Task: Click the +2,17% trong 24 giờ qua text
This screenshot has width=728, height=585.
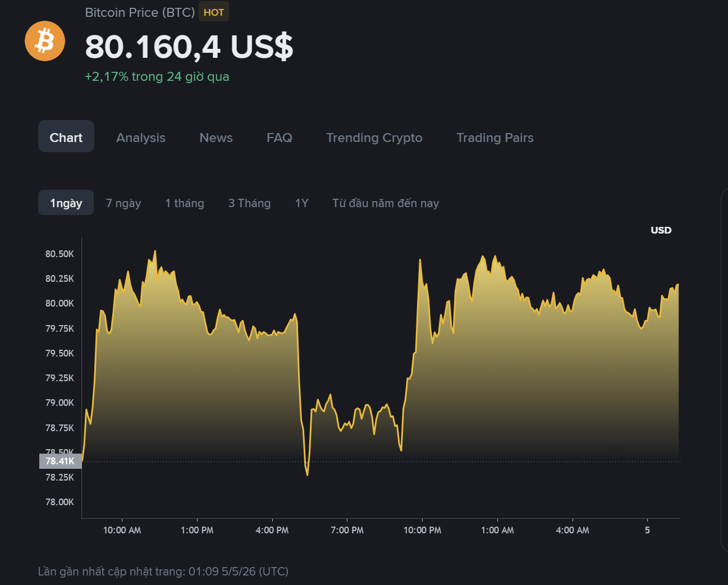Action: tap(157, 76)
